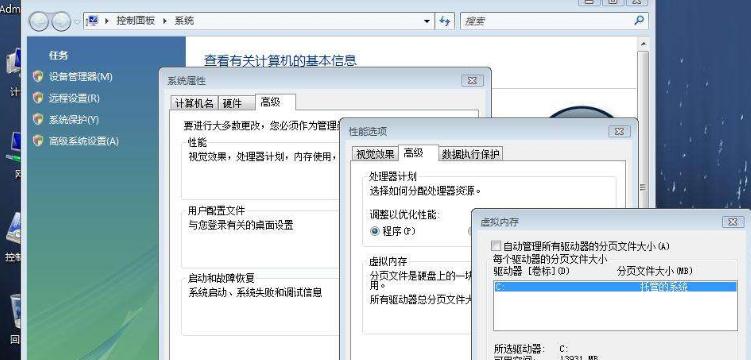Expand the computer root breadcrumb arrow
751x360 pixels.
pos(106,21)
